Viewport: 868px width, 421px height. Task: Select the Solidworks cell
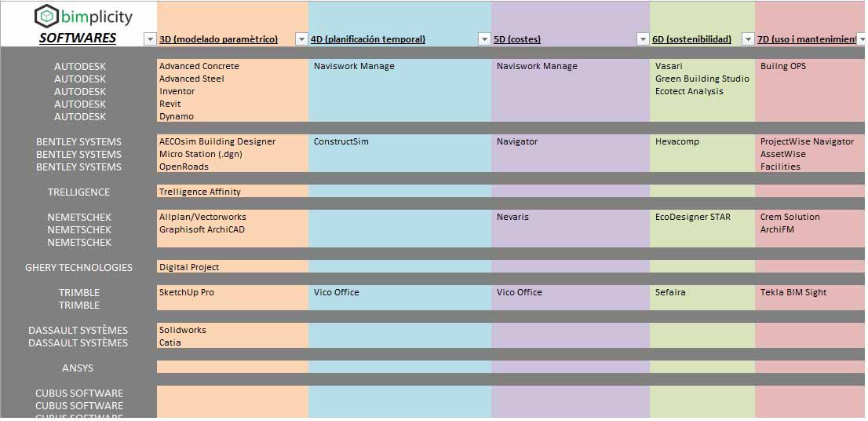[x=183, y=330]
